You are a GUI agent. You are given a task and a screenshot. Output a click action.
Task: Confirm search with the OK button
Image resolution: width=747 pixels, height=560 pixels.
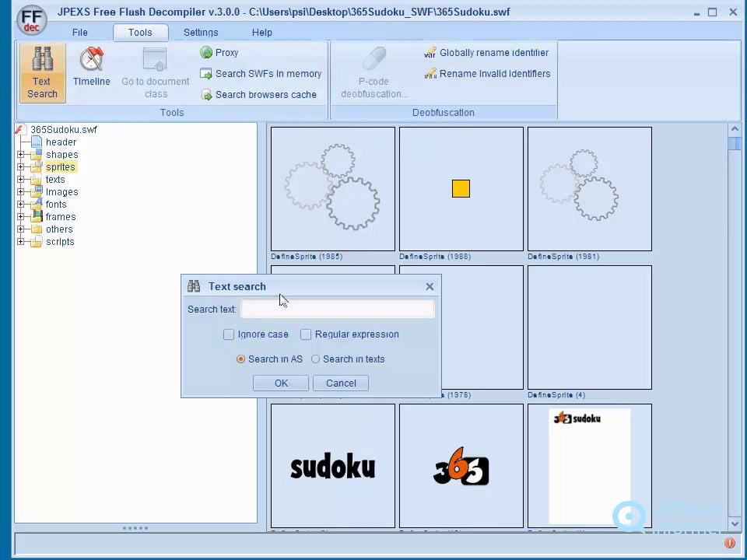(x=281, y=383)
